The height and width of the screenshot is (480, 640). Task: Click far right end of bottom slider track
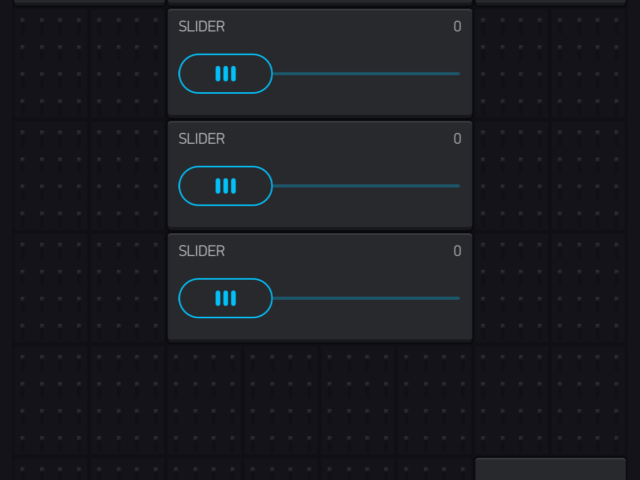457,298
